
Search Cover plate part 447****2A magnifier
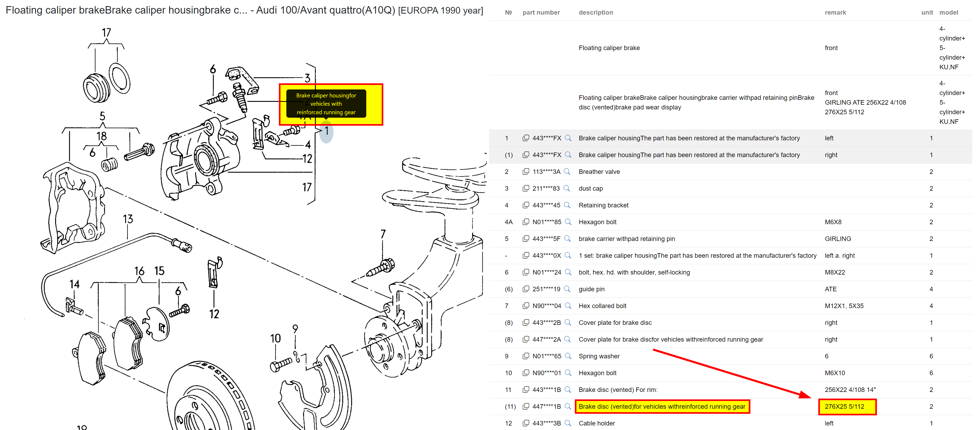(x=568, y=339)
